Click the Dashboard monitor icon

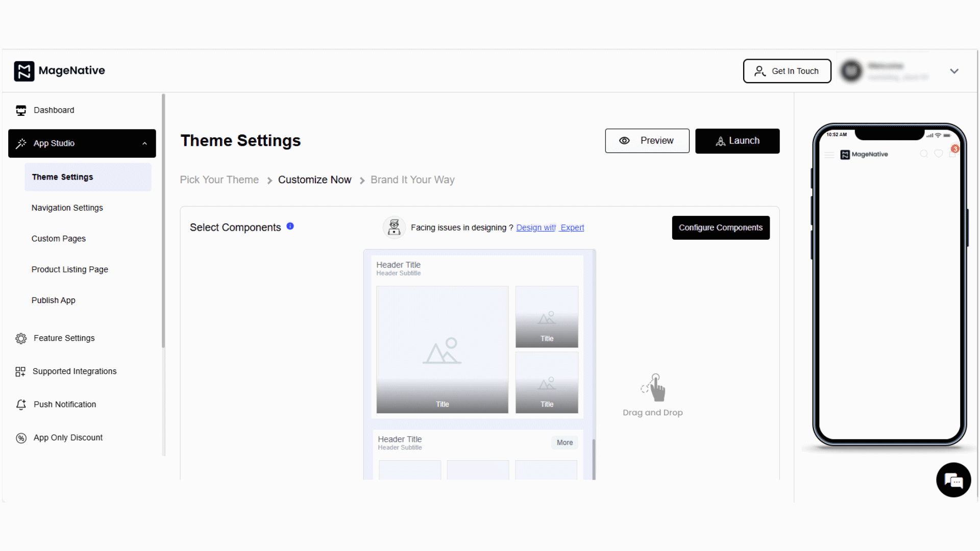(x=21, y=110)
